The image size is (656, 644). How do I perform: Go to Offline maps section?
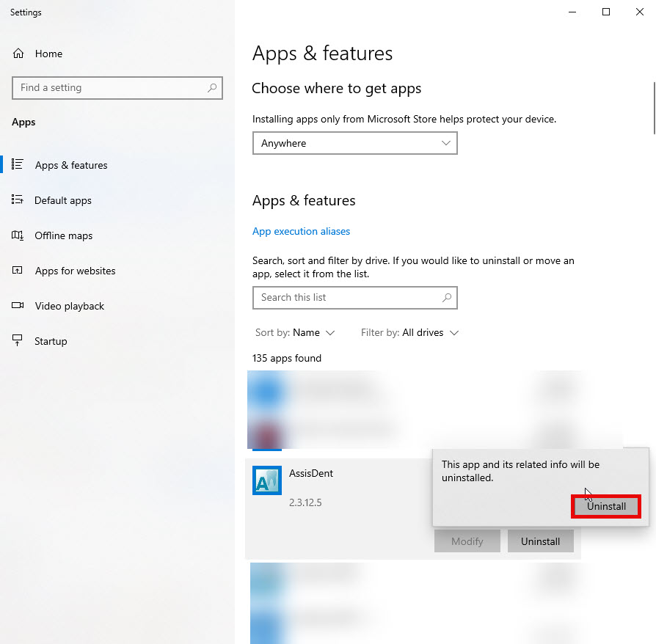click(64, 236)
